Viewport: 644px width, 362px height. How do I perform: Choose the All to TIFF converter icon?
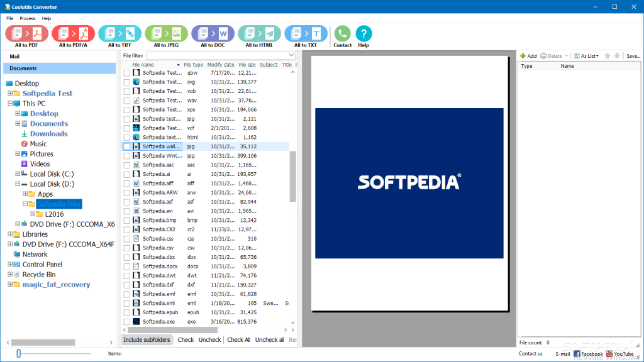tap(119, 34)
